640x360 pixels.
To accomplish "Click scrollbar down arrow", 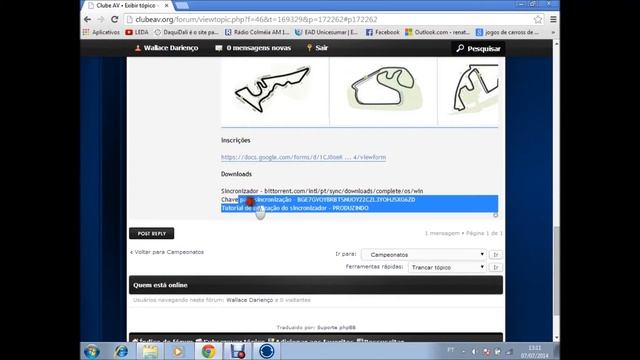I will (556, 338).
